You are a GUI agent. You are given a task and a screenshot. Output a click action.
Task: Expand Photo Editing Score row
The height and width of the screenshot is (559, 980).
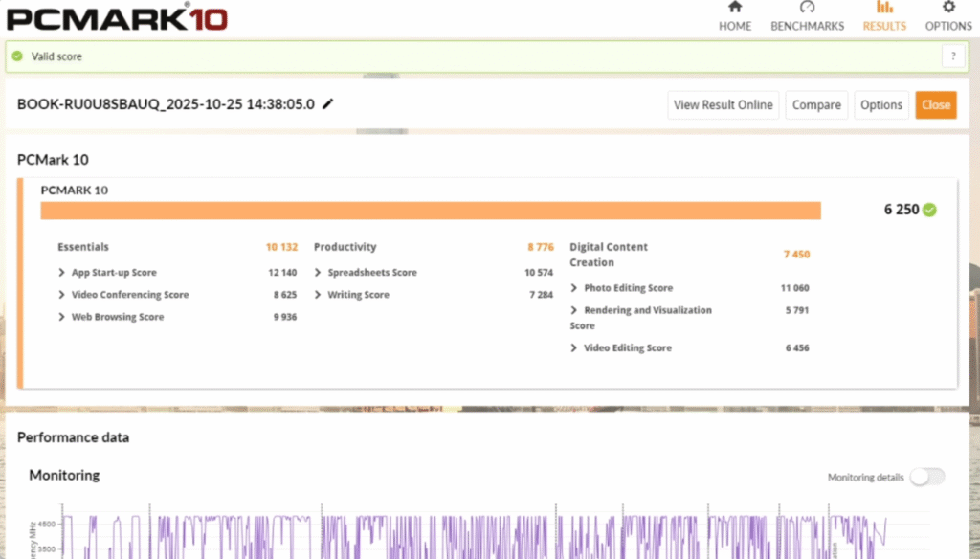click(574, 288)
